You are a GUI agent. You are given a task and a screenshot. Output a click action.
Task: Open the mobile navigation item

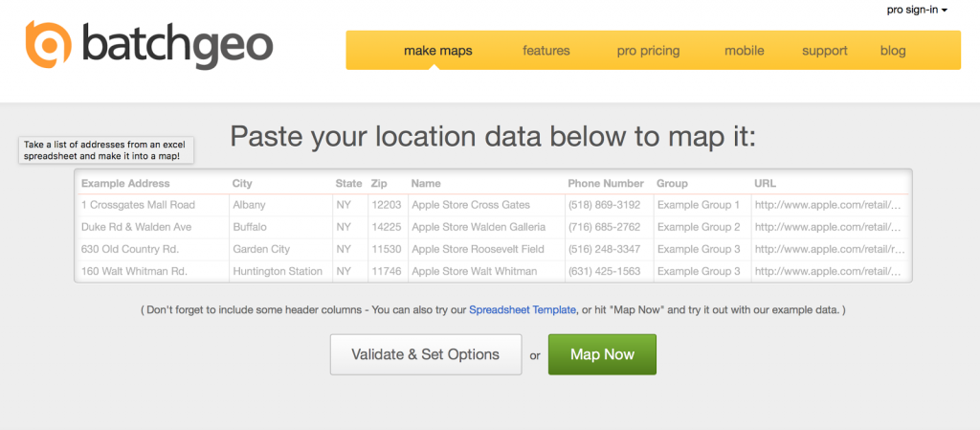pos(744,51)
